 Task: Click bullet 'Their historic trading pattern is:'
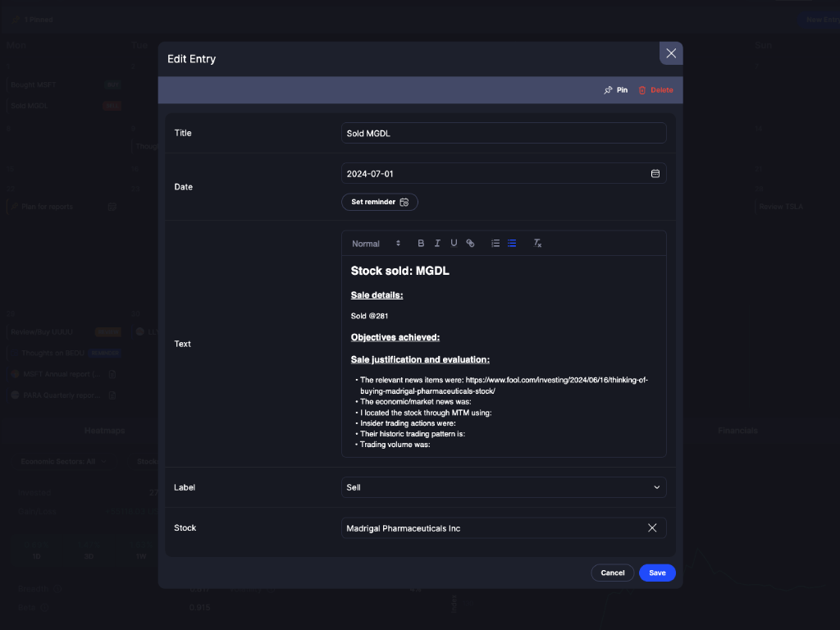[x=413, y=434]
